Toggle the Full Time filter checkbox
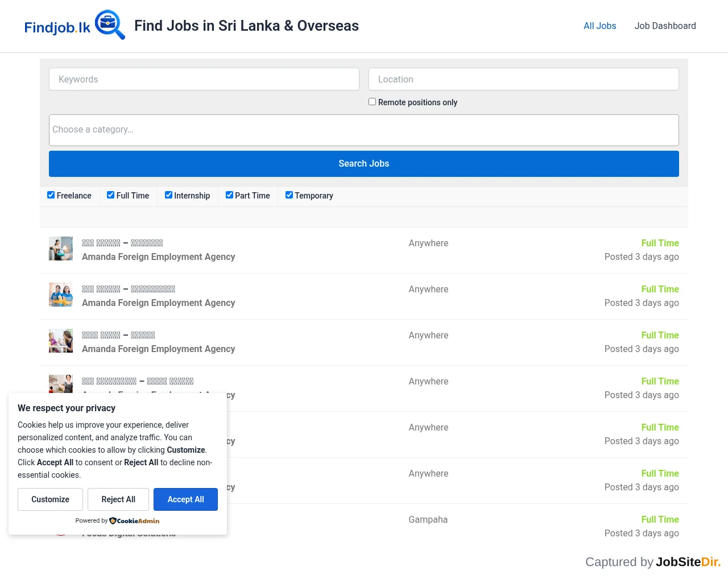The width and height of the screenshot is (728, 579). tap(111, 195)
